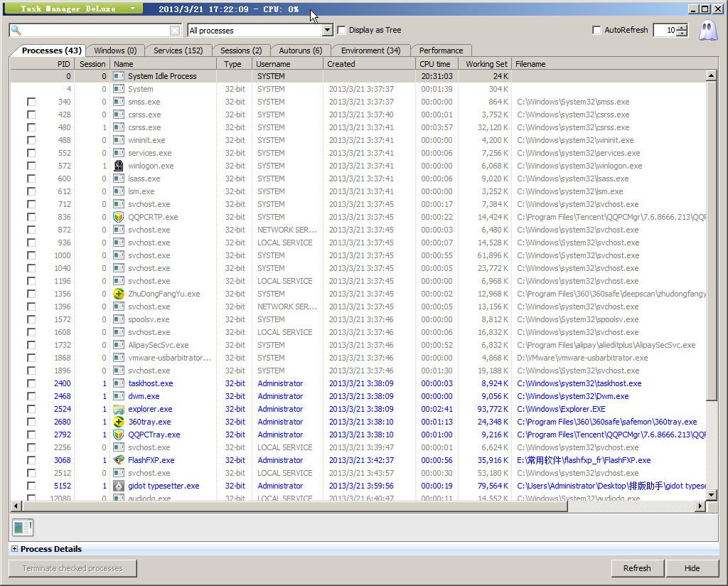
Task: Switch to the Autoruns (6) tab
Action: pyautogui.click(x=301, y=50)
